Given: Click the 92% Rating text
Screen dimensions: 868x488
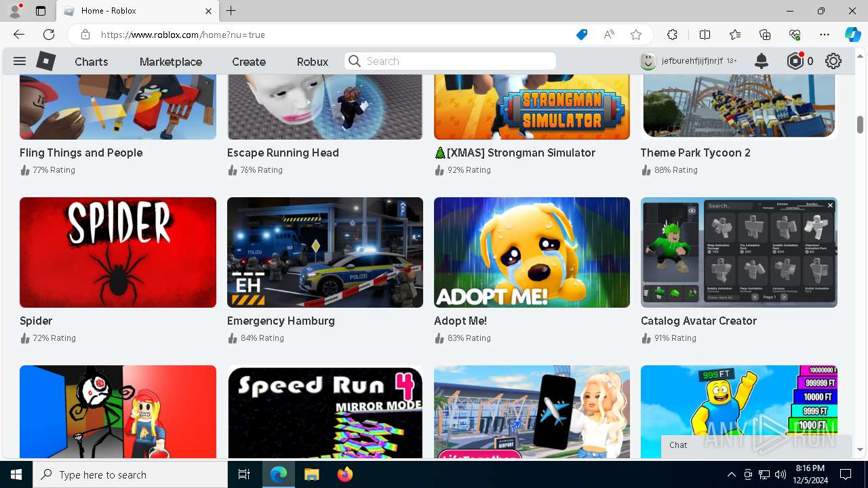Looking at the screenshot, I should (x=469, y=170).
